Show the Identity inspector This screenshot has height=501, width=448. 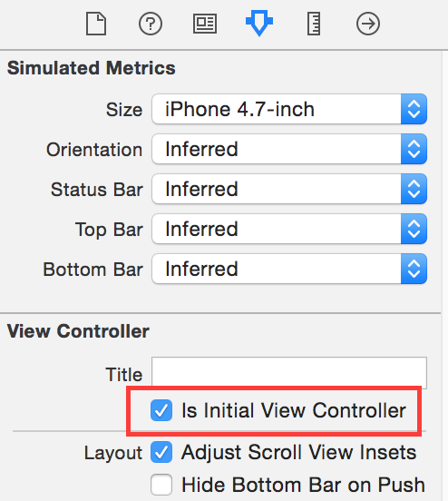click(205, 24)
